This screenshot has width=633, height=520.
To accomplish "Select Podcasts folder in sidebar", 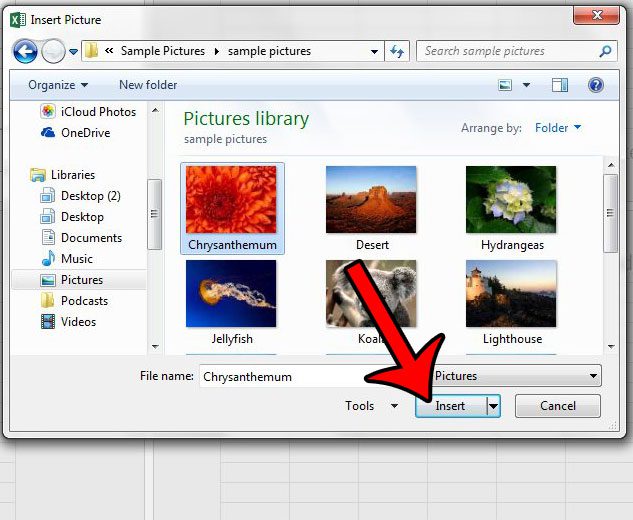I will point(74,301).
